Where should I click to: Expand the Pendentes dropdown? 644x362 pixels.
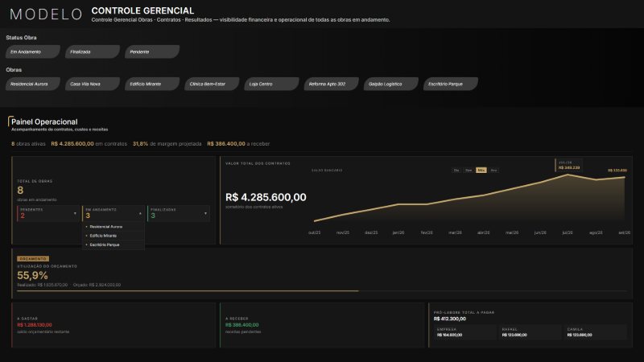coord(47,213)
